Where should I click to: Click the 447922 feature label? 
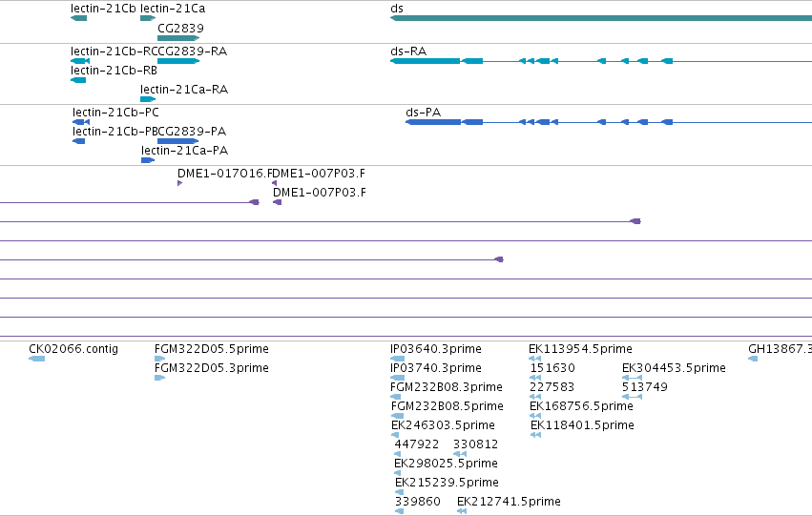point(417,444)
